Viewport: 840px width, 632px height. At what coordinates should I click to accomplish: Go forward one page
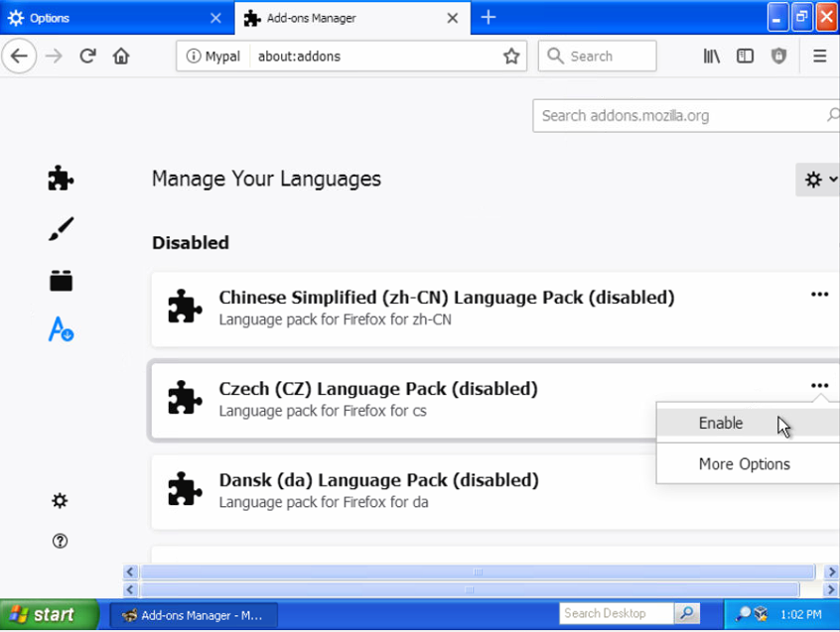coord(54,56)
